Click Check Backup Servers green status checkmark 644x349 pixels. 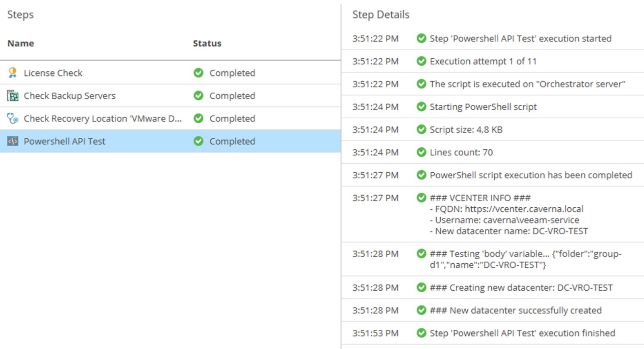tap(198, 96)
